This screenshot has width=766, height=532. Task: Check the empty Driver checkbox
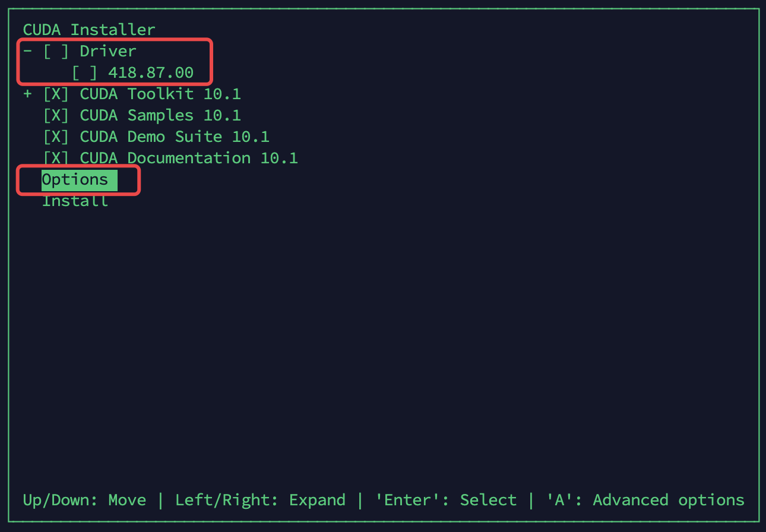(x=56, y=51)
